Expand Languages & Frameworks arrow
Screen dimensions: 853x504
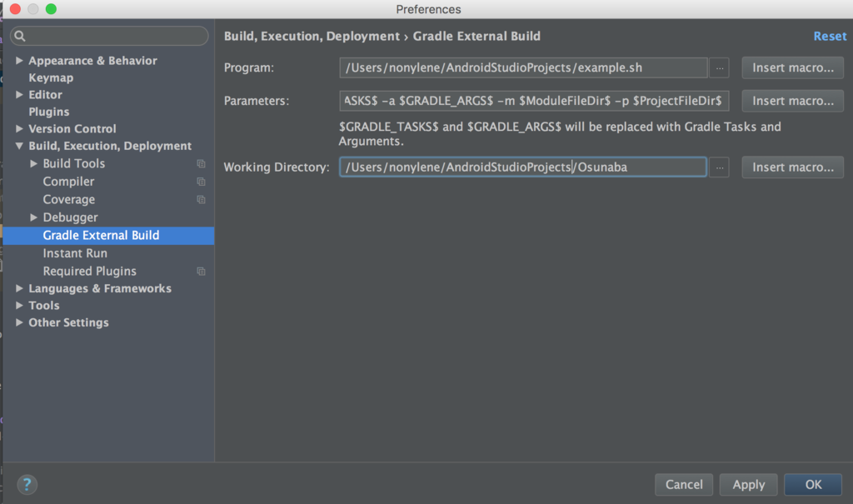point(19,288)
